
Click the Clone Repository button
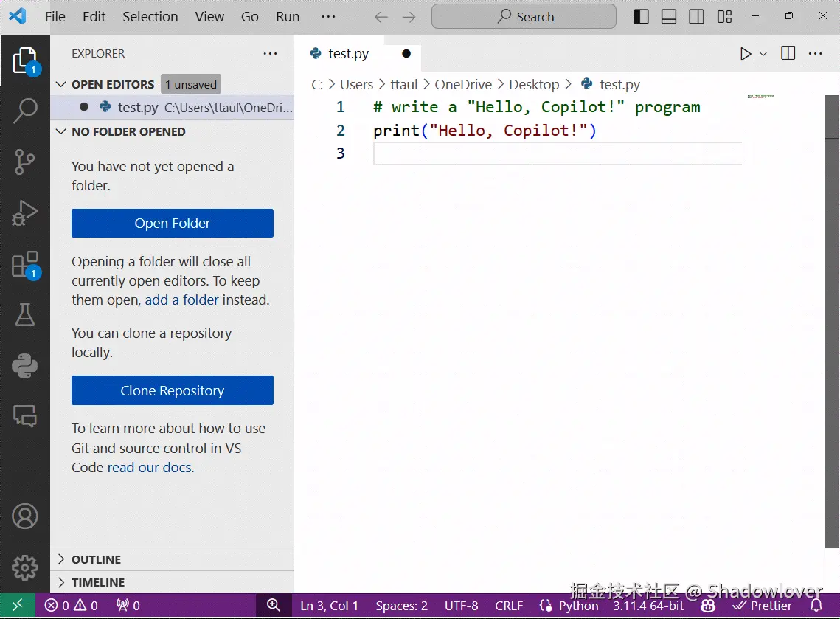[x=173, y=390]
